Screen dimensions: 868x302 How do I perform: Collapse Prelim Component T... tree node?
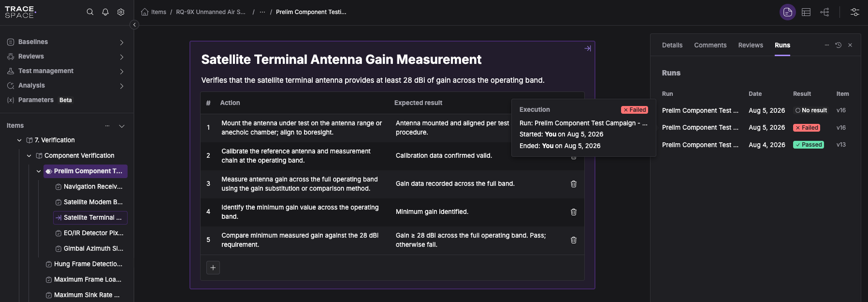coord(39,171)
